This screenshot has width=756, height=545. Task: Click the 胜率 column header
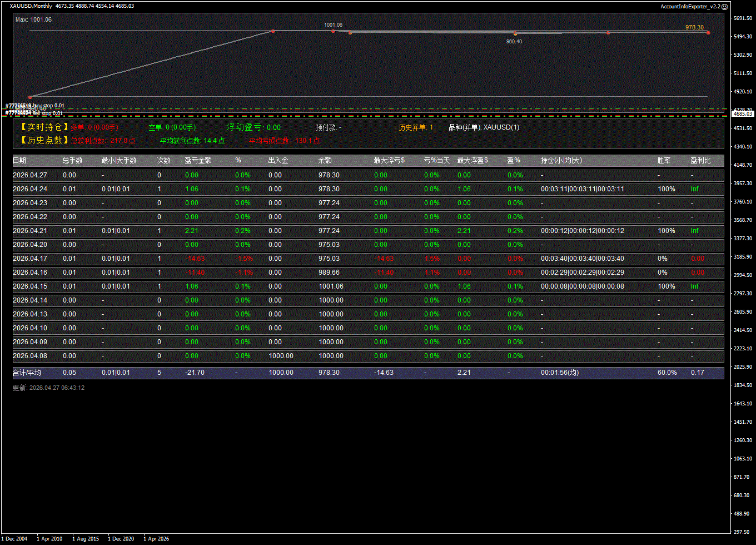point(664,161)
